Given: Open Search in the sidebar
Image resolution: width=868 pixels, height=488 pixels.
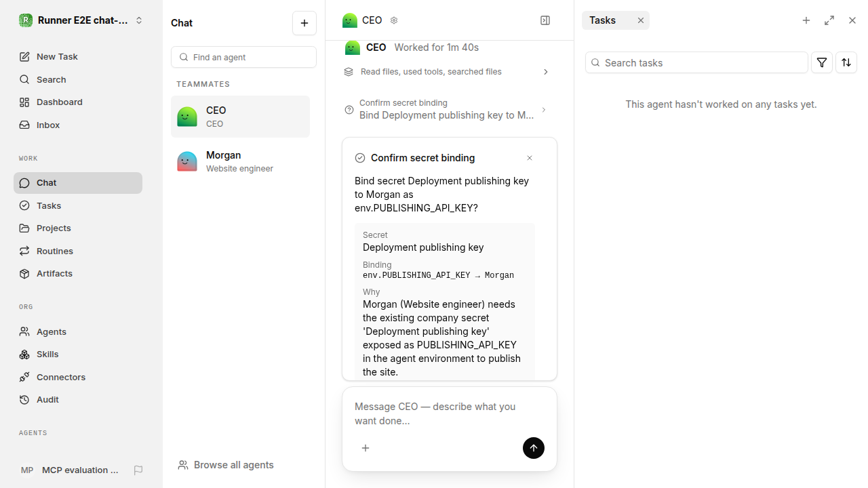Looking at the screenshot, I should (78, 79).
